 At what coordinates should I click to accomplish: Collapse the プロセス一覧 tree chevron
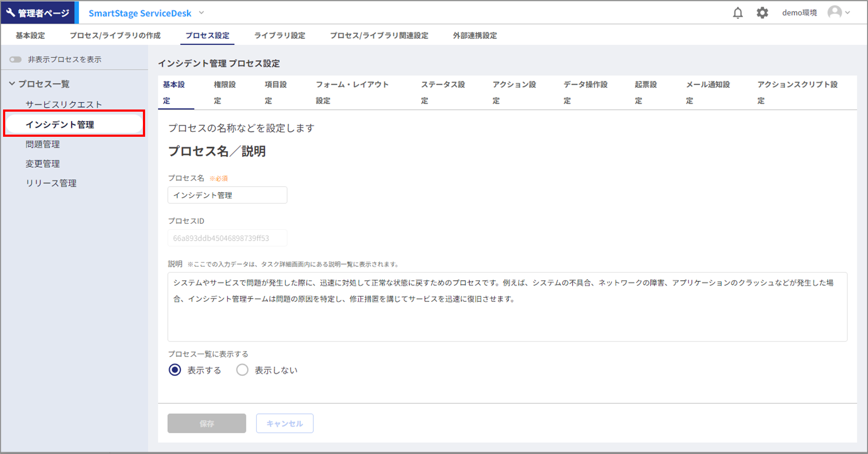pos(12,84)
